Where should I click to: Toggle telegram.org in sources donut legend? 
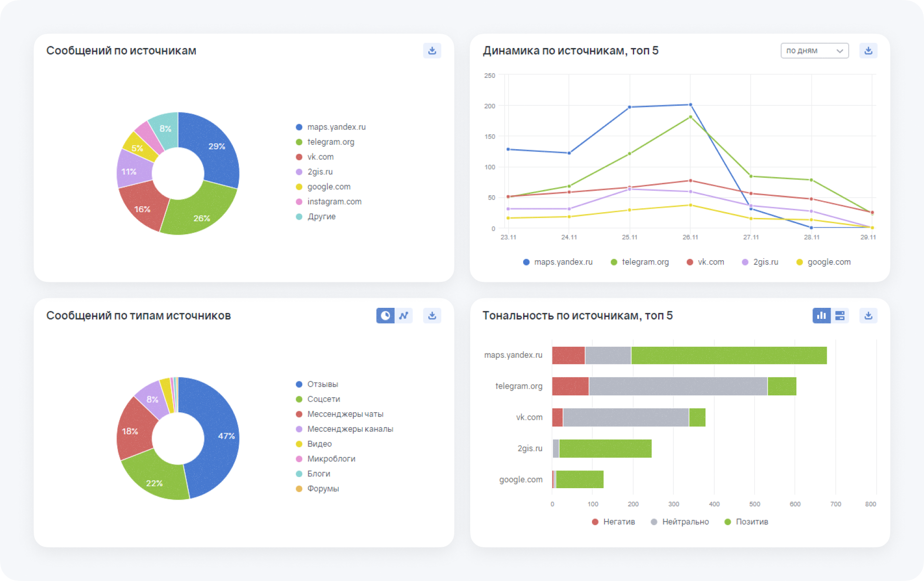click(x=325, y=142)
